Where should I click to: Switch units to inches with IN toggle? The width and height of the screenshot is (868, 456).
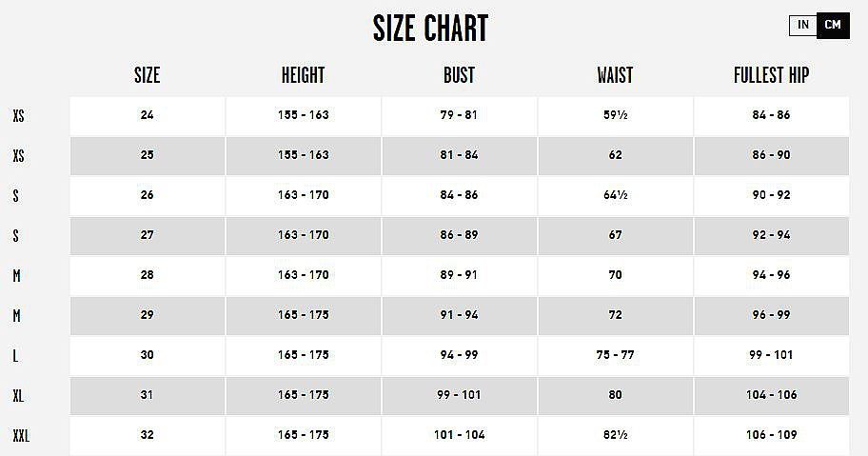(x=803, y=25)
